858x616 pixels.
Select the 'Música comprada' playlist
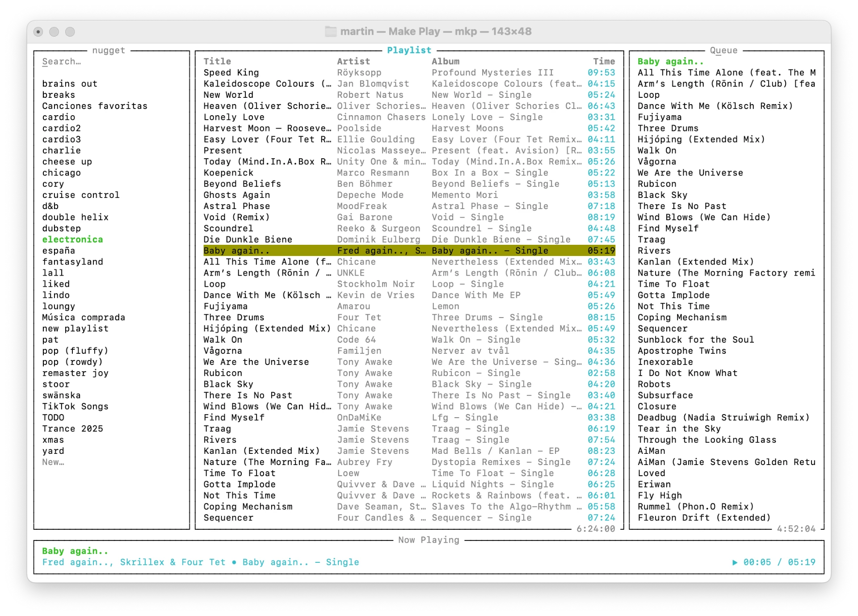tap(84, 318)
